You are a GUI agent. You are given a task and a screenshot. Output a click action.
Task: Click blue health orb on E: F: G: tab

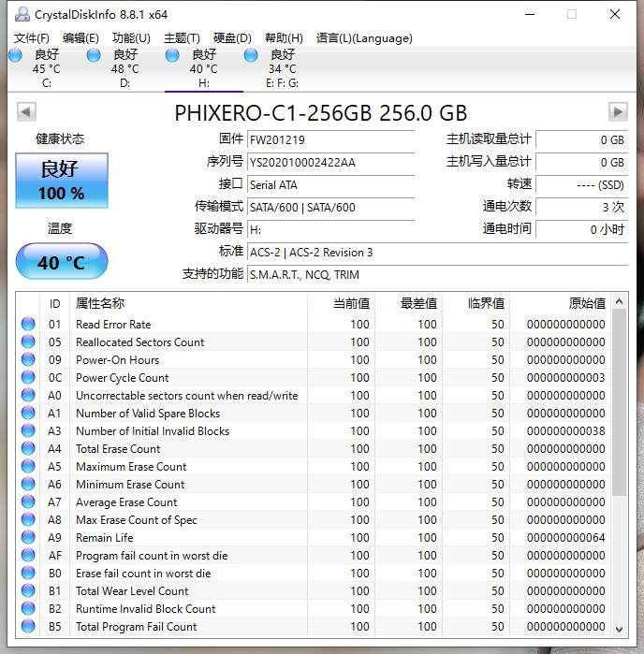[x=251, y=55]
